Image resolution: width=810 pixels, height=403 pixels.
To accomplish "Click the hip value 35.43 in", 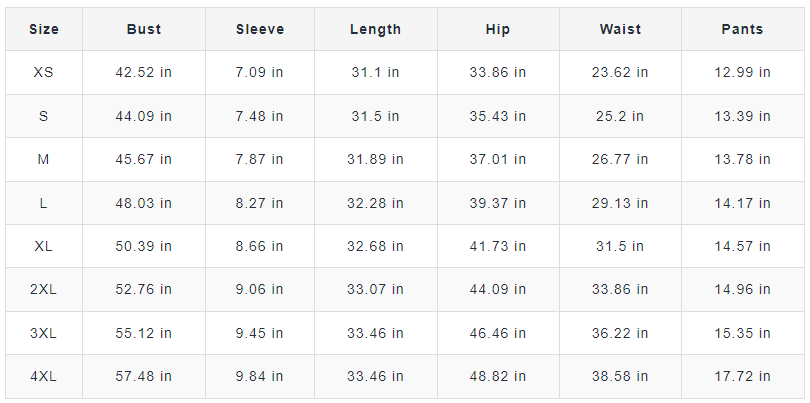I will coord(498,116).
